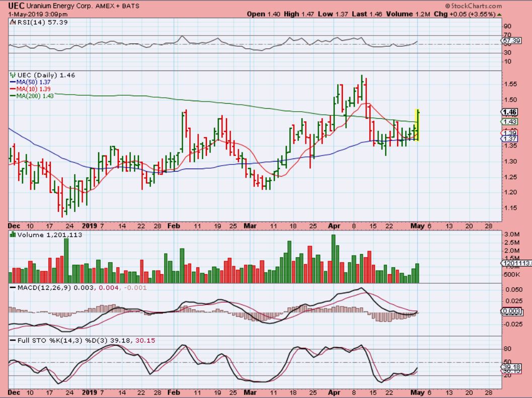This screenshot has width=532, height=398.
Task: Click the 'MA(10) 1.39' legend text
Action: pos(33,89)
